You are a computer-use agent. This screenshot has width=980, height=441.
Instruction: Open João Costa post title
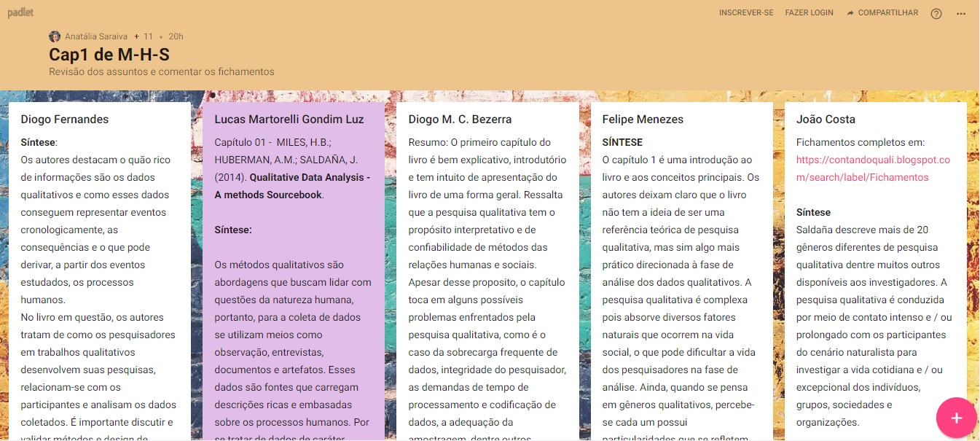[826, 120]
